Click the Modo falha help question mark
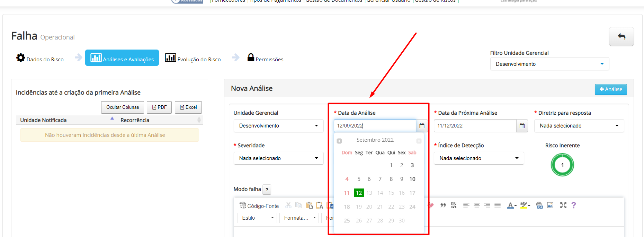The height and width of the screenshot is (237, 644). 267,190
